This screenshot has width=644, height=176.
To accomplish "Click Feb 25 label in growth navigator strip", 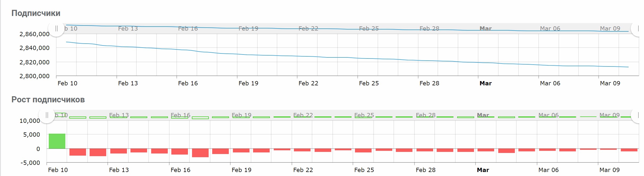I will pos(364,115).
